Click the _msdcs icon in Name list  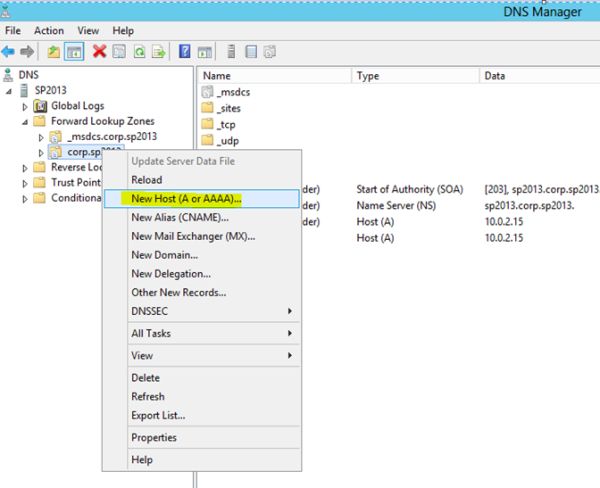(207, 92)
